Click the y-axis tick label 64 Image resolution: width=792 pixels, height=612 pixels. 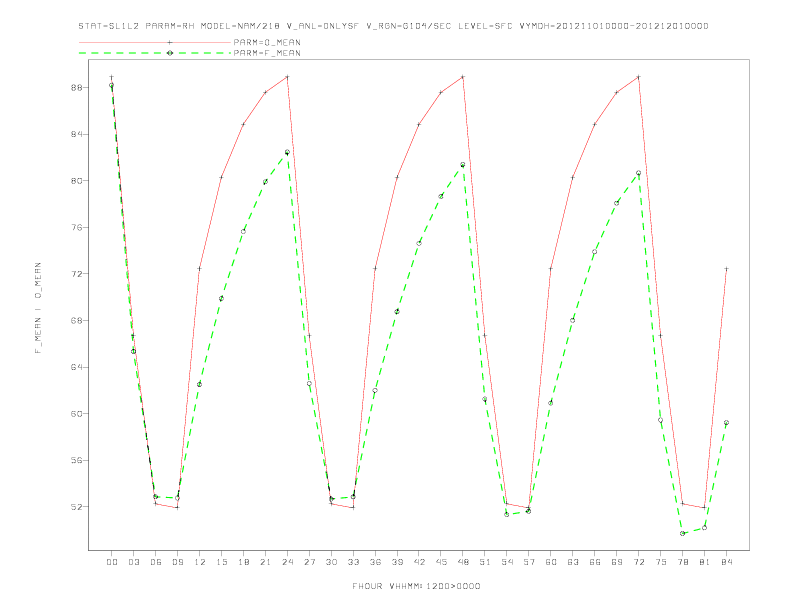click(77, 367)
